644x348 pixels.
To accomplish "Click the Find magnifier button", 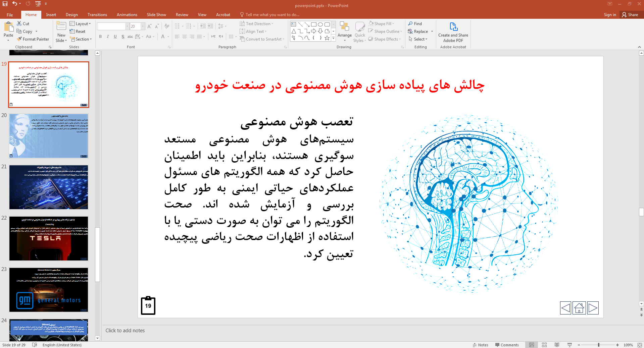I will tap(415, 24).
